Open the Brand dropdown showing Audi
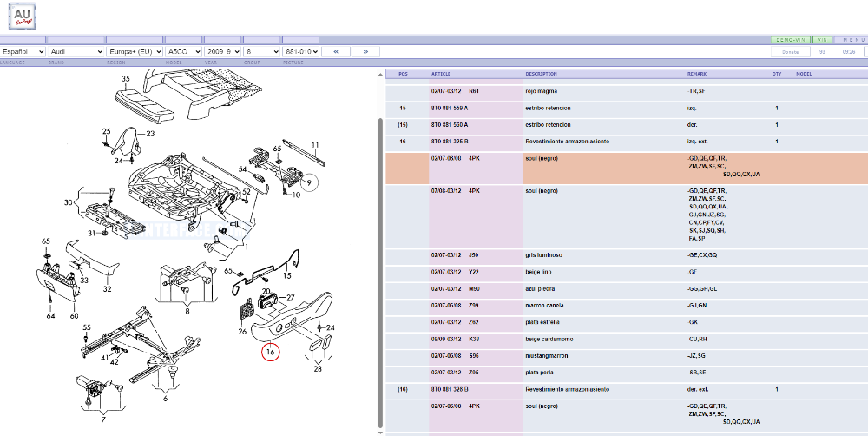Viewport: 868px width, 436px height. [76, 51]
